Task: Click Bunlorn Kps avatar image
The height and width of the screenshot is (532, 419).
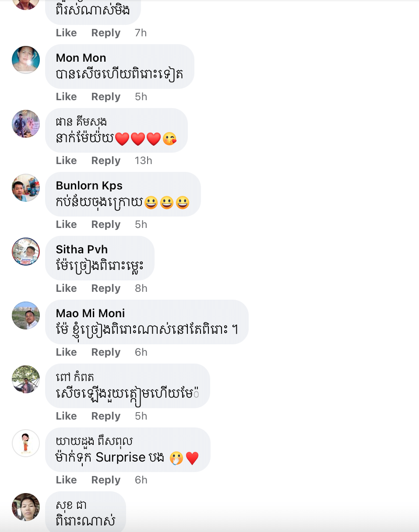Action: 26,187
